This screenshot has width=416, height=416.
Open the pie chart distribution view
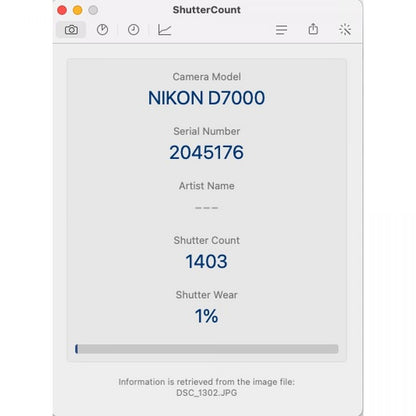pyautogui.click(x=102, y=30)
